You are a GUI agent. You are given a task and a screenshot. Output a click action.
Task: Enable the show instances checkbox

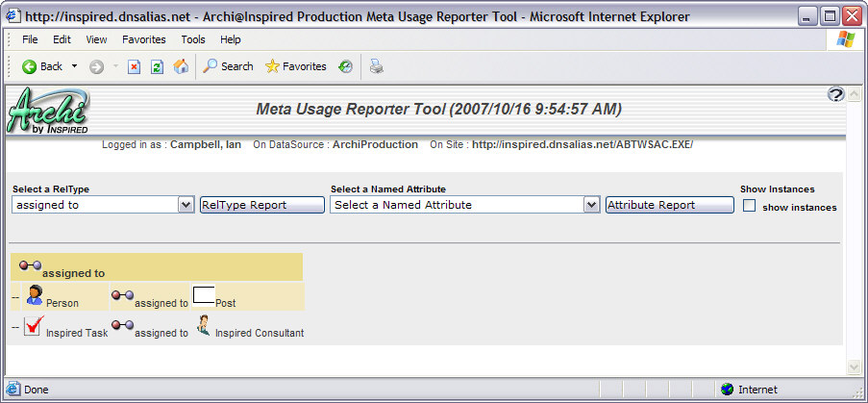750,206
